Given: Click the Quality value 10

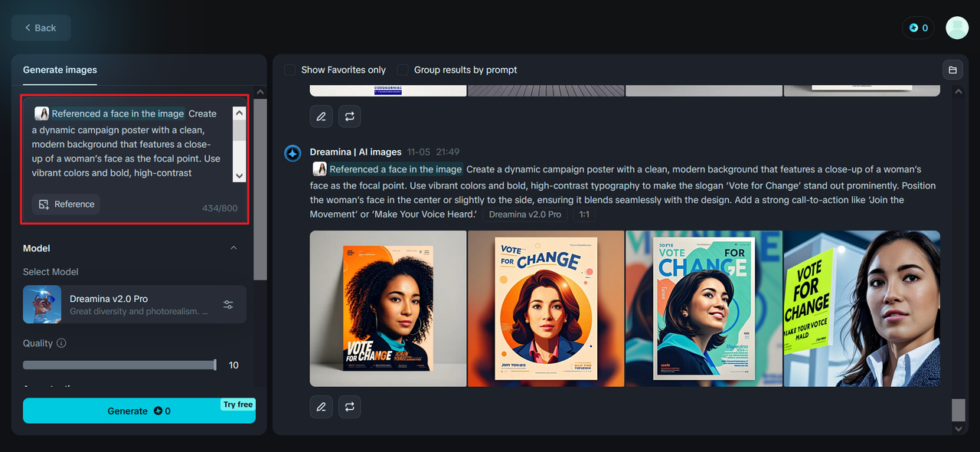Looking at the screenshot, I should tap(234, 365).
